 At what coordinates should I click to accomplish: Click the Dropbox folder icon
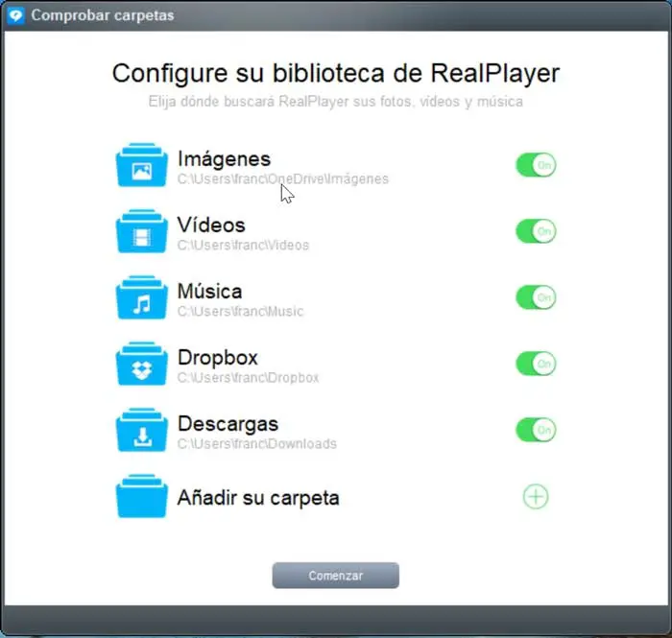coord(141,364)
